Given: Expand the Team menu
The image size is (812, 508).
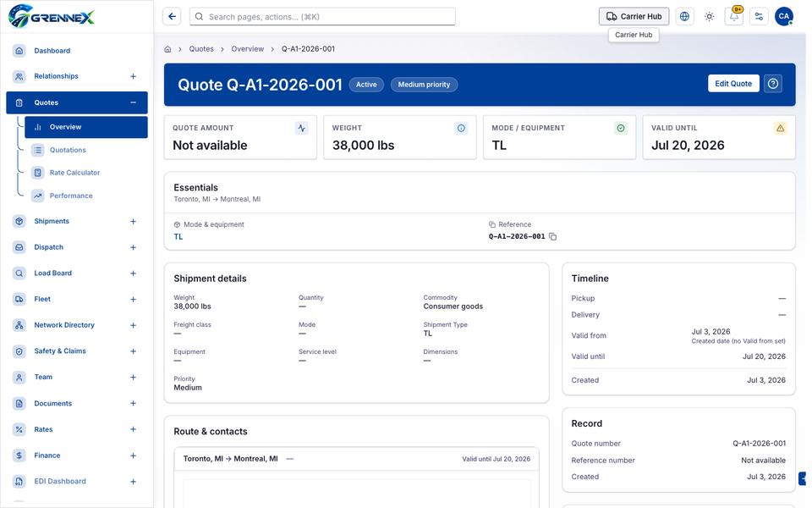Looking at the screenshot, I should 133,377.
